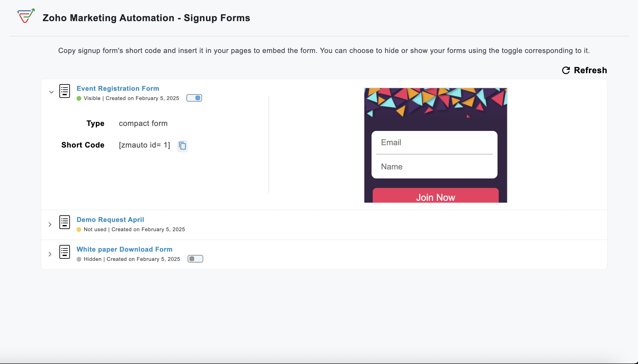Click the Event Registration Form document icon
The width and height of the screenshot is (638, 364).
64,91
